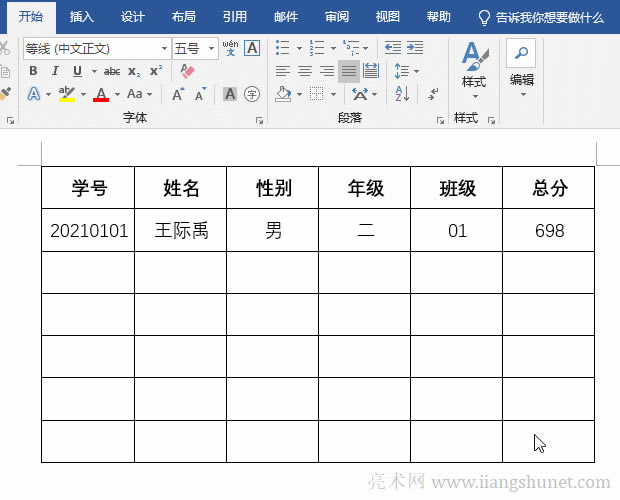
Task: Expand font color dropdown arrow
Action: click(117, 94)
